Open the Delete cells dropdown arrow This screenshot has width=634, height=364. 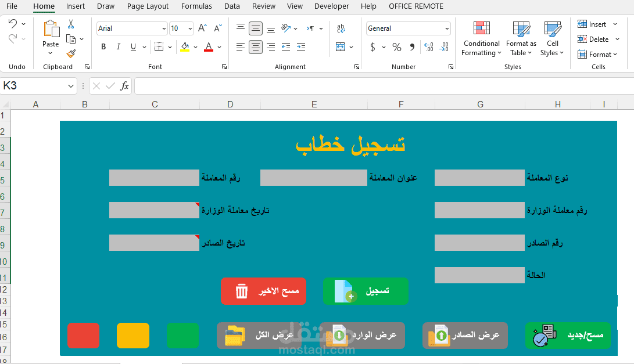617,39
